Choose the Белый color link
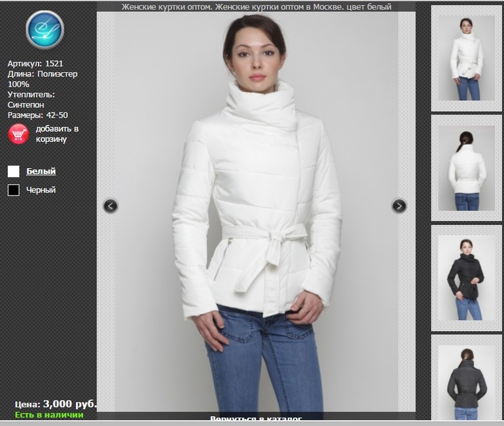The width and height of the screenshot is (504, 426). (x=41, y=171)
